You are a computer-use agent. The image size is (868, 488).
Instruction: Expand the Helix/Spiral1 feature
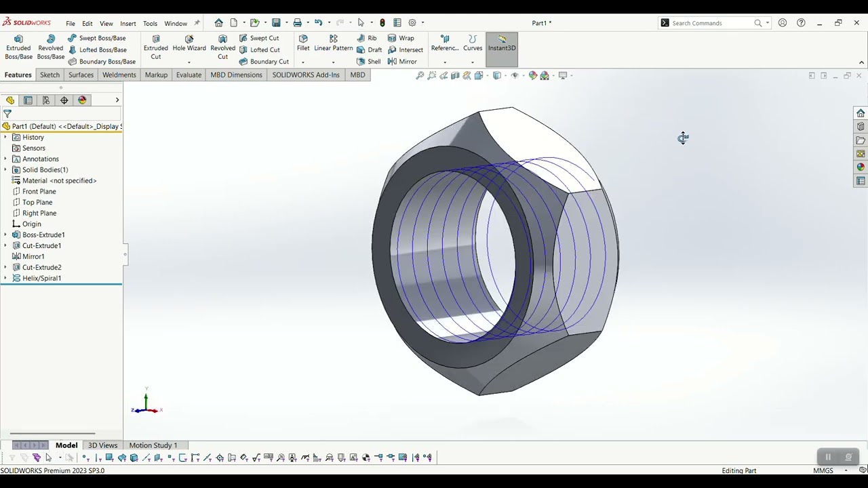5,278
